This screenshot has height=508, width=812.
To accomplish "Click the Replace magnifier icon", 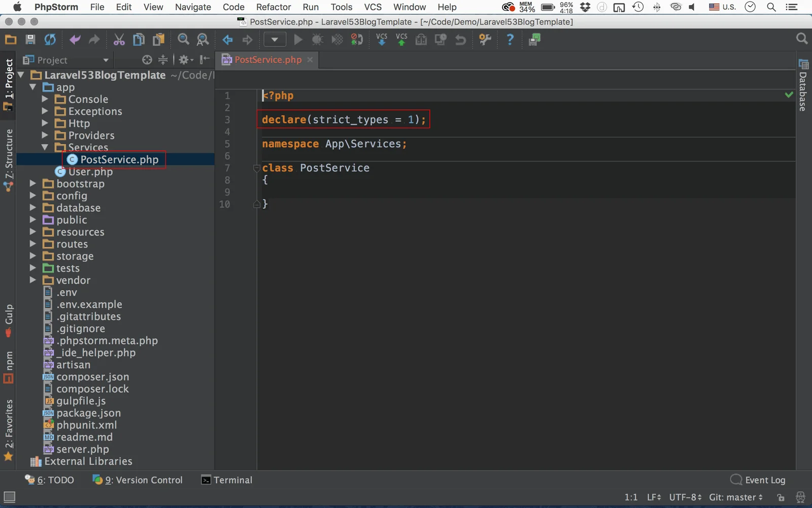I will pyautogui.click(x=202, y=40).
